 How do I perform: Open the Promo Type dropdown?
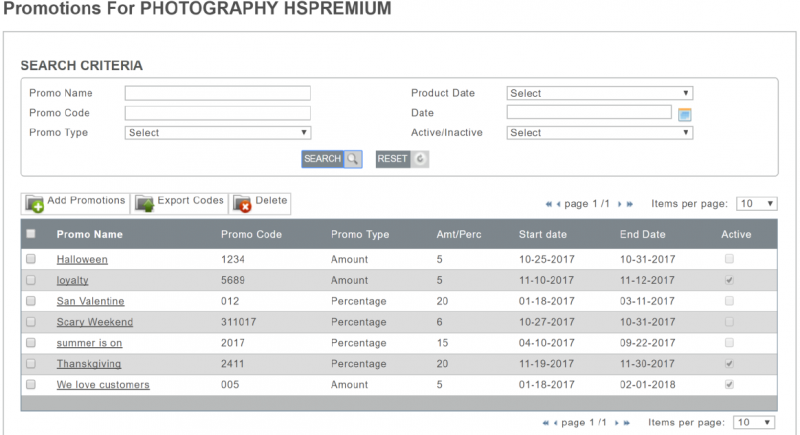click(217, 132)
